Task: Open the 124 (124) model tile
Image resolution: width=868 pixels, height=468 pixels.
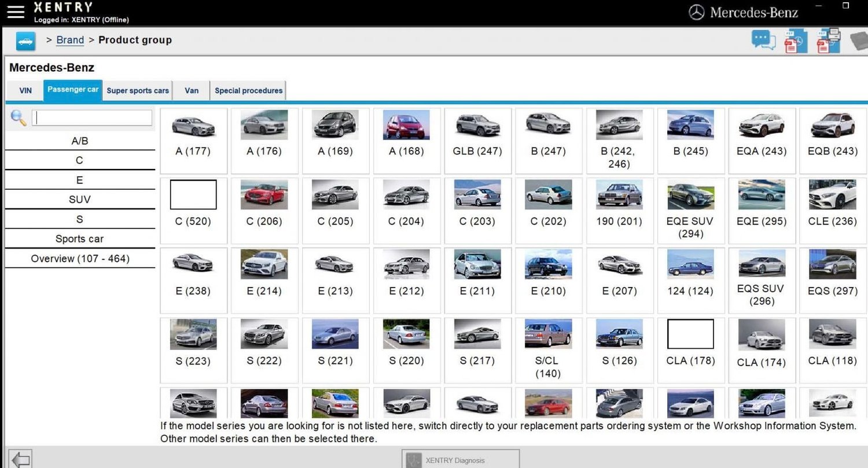Action: 690,281
